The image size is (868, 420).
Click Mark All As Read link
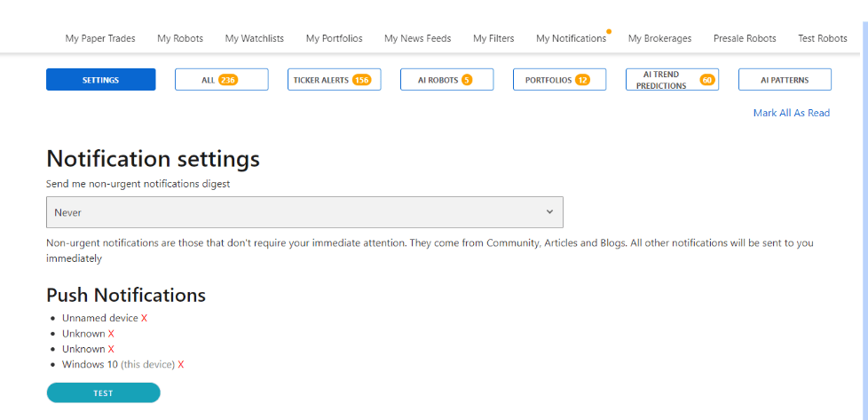[x=791, y=113]
